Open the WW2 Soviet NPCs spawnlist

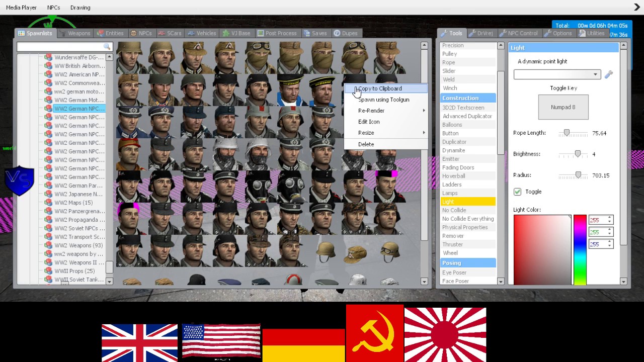(x=79, y=228)
